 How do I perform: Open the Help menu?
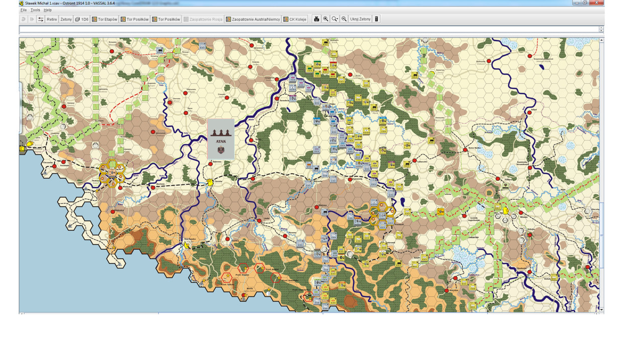48,10
